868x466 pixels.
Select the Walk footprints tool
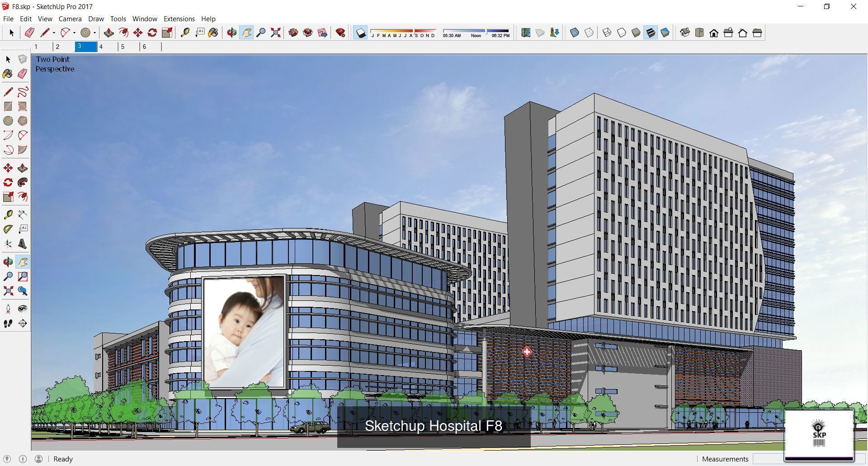coord(8,323)
